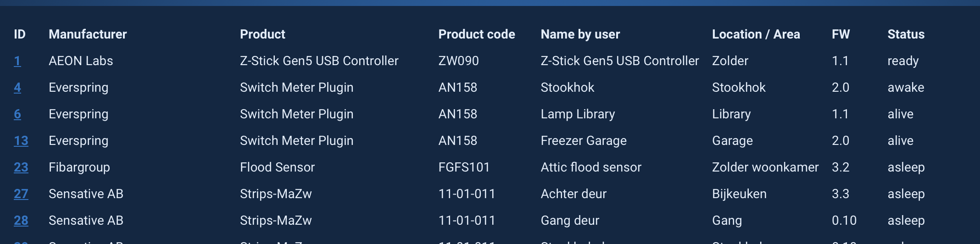980x244 pixels.
Task: Open device ID 6 link
Action: tap(17, 114)
